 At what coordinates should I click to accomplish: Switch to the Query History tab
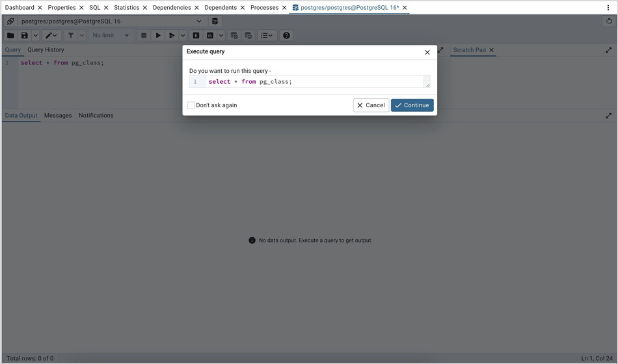pyautogui.click(x=46, y=50)
